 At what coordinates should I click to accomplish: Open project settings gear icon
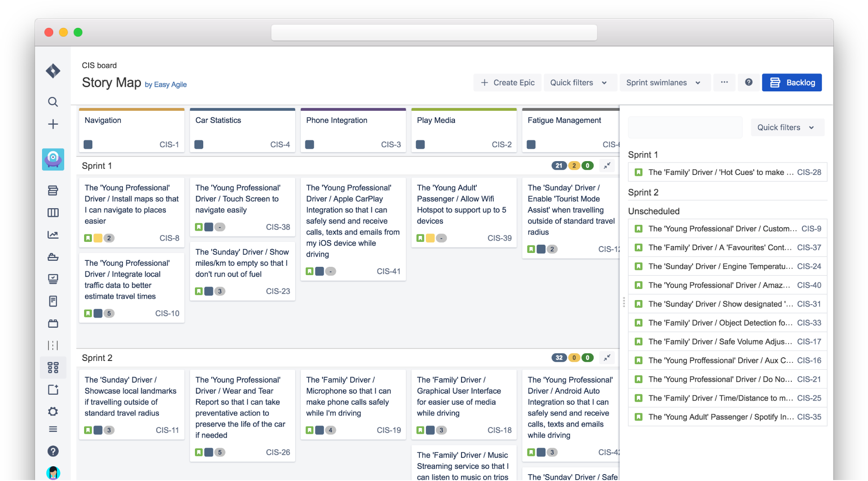pyautogui.click(x=53, y=411)
